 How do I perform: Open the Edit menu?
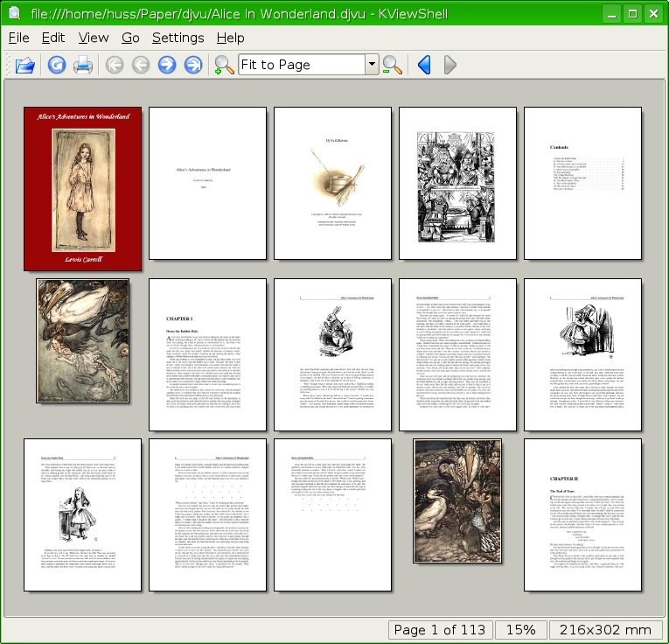[x=53, y=38]
